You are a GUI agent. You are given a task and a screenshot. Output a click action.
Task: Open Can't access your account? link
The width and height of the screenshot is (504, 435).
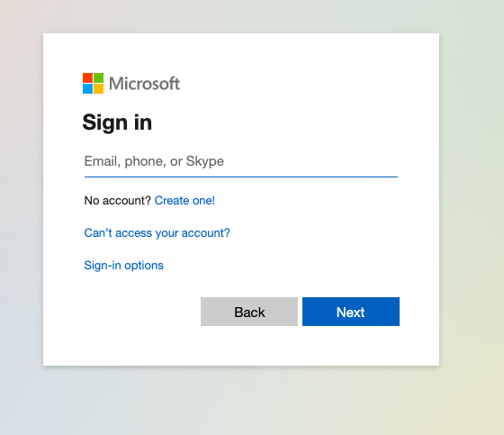point(157,233)
